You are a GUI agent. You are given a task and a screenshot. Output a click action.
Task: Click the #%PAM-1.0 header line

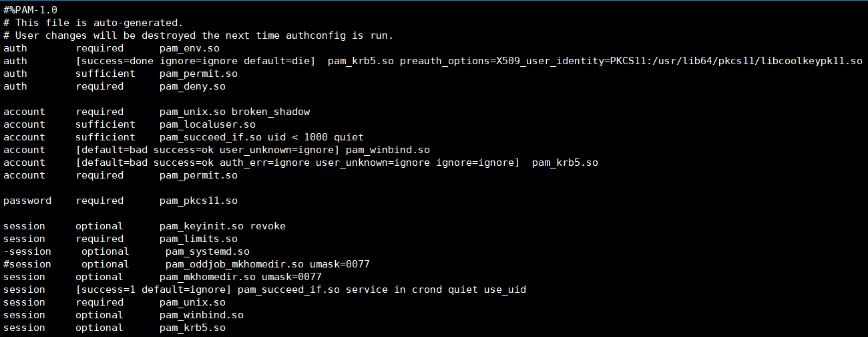click(x=30, y=10)
